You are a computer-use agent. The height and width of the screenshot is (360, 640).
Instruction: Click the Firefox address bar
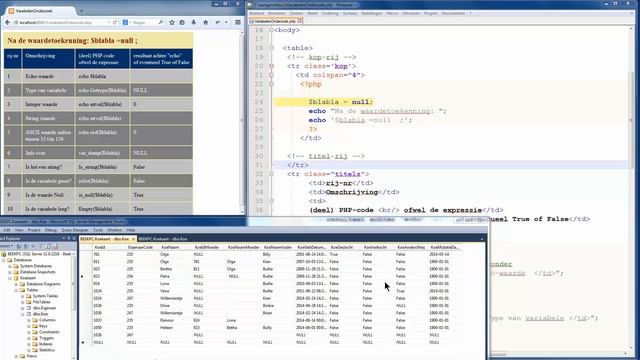pyautogui.click(x=61, y=22)
